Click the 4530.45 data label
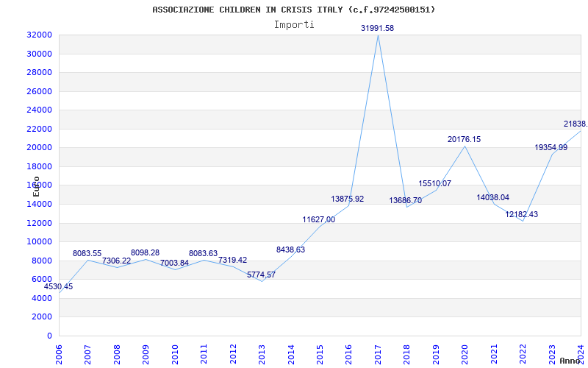 pos(59,286)
